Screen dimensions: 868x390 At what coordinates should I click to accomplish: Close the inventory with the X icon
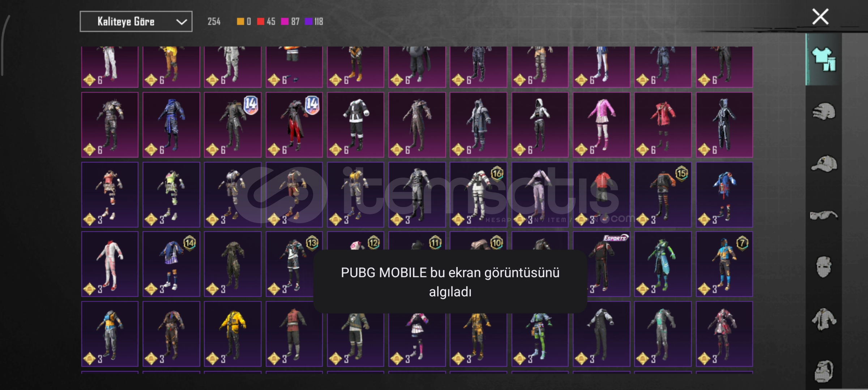pos(820,17)
